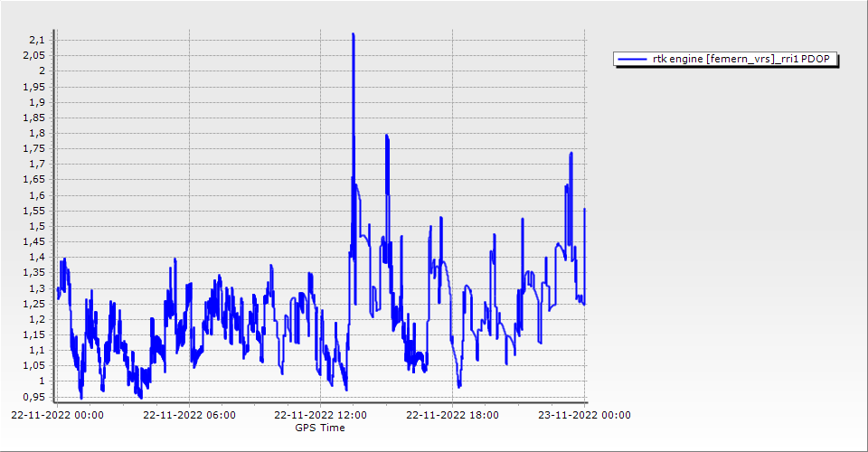The height and width of the screenshot is (452, 868).
Task: Click the 1,5 y-axis tick label
Action: tap(38, 226)
